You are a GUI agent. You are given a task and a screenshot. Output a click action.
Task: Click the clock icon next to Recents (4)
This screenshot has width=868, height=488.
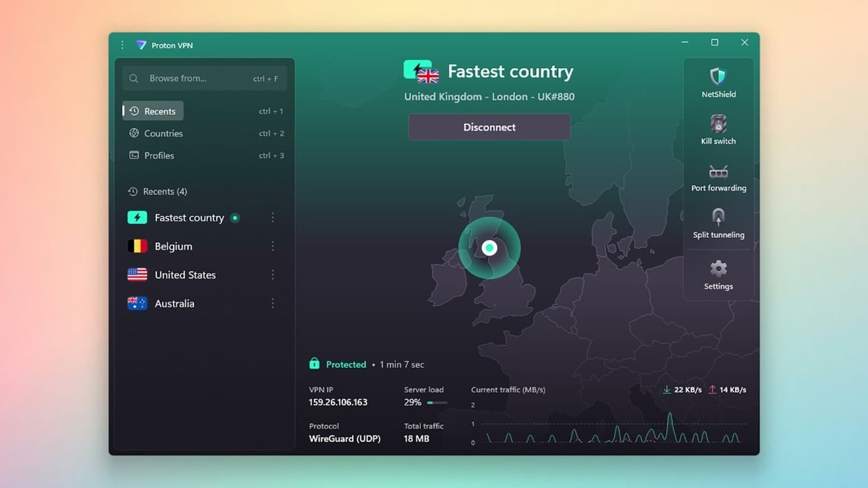pos(132,192)
